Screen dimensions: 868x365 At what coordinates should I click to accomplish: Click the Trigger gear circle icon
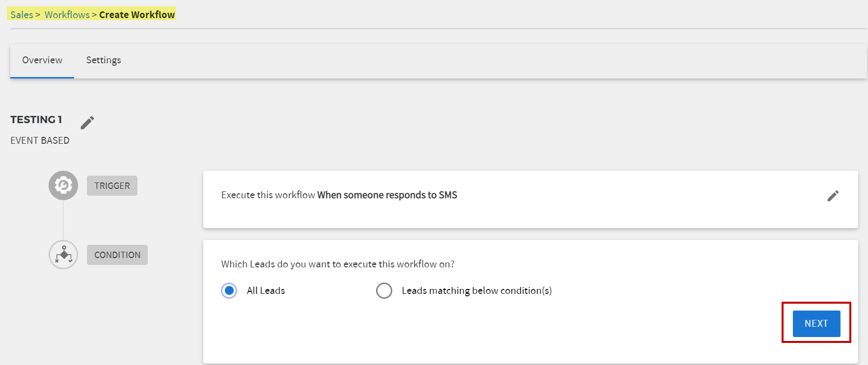(x=63, y=185)
